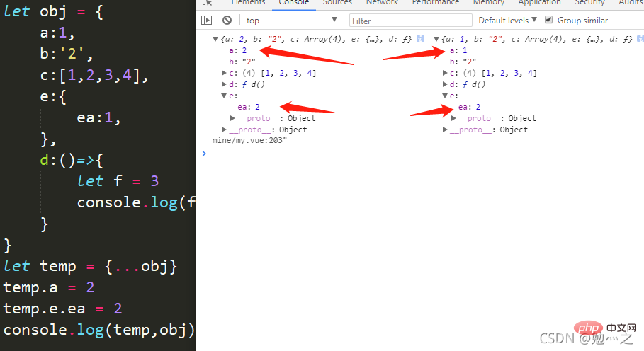Click the 'let f = 3' code line
The width and height of the screenshot is (644, 351).
(118, 181)
